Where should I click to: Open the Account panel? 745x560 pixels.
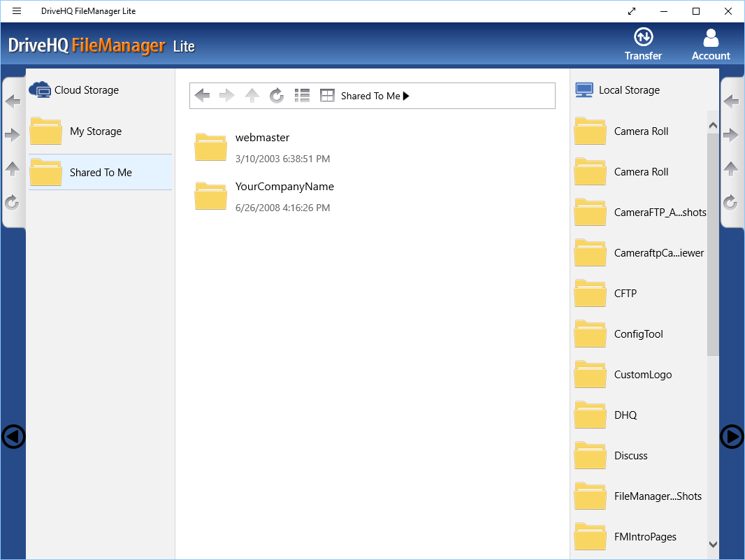click(x=711, y=43)
